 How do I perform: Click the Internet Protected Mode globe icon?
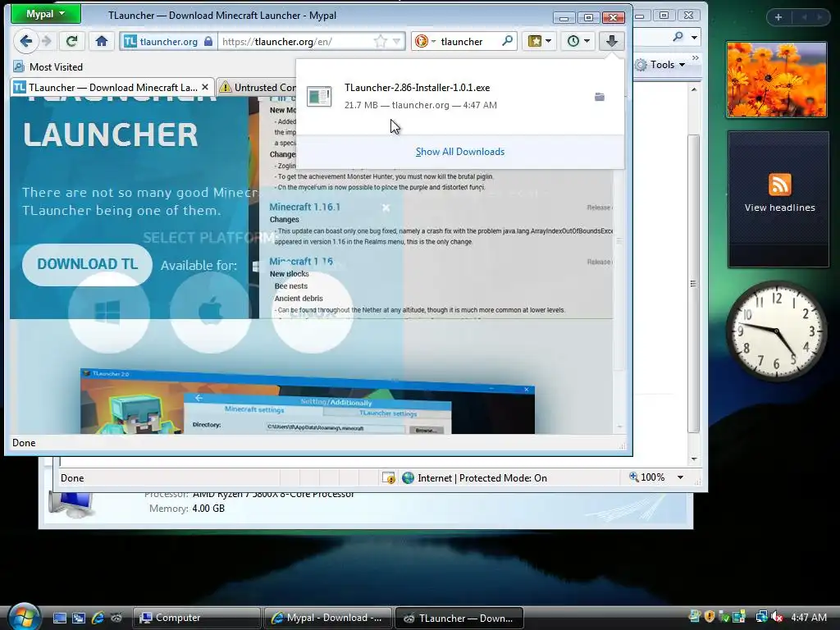(409, 478)
